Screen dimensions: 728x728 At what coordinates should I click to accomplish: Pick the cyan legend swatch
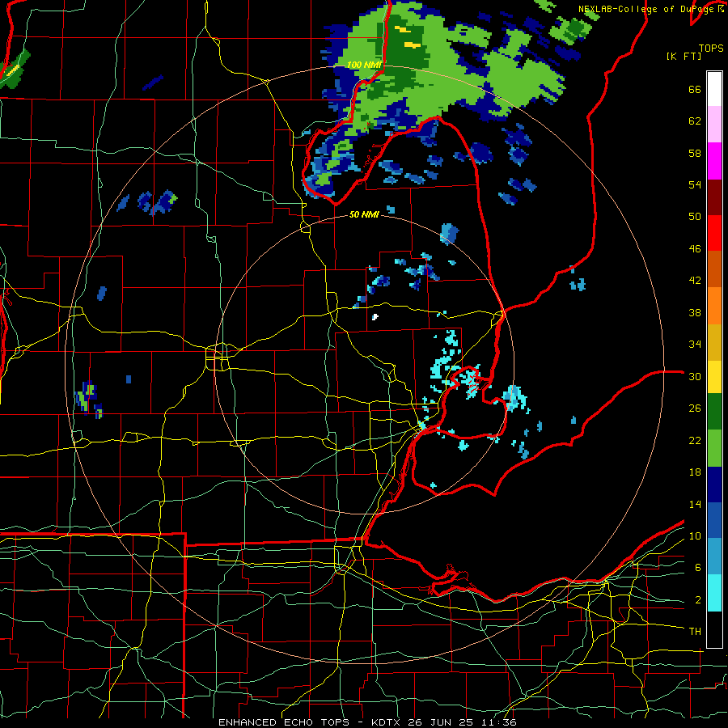(x=714, y=593)
